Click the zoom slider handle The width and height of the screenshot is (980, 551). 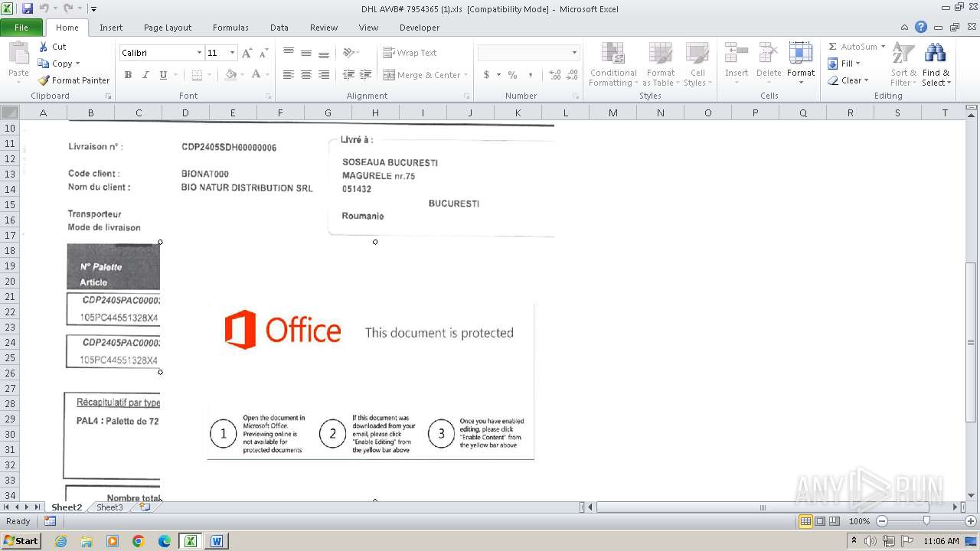coord(926,521)
